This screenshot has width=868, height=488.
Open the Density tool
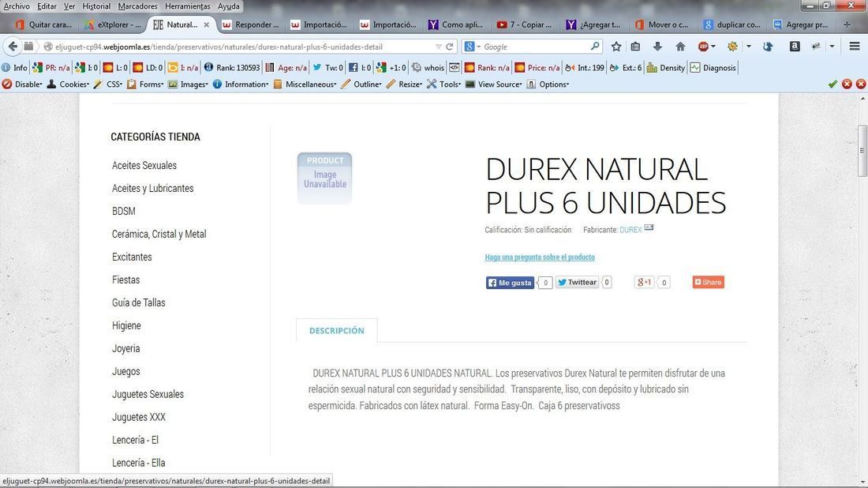pyautogui.click(x=666, y=68)
